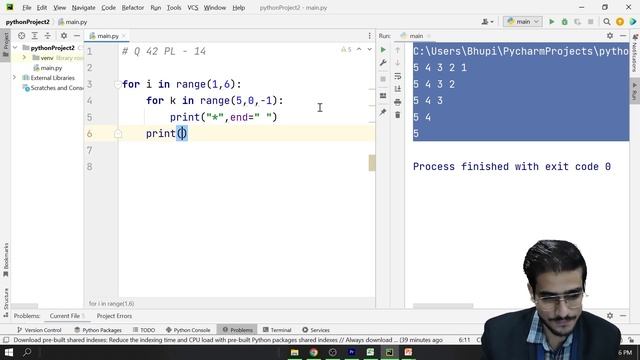
Task: Open Run panel settings gear
Action: [x=610, y=36]
